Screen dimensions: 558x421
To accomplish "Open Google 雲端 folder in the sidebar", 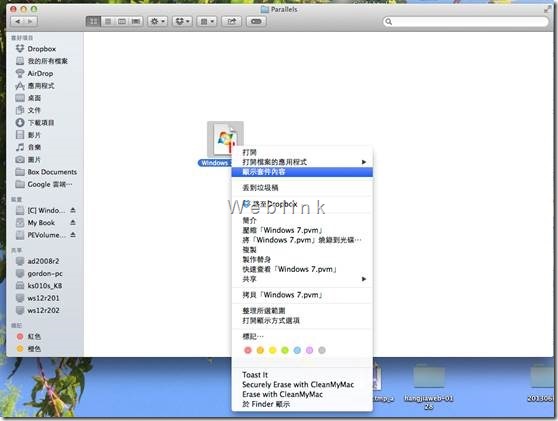I will click(44, 184).
